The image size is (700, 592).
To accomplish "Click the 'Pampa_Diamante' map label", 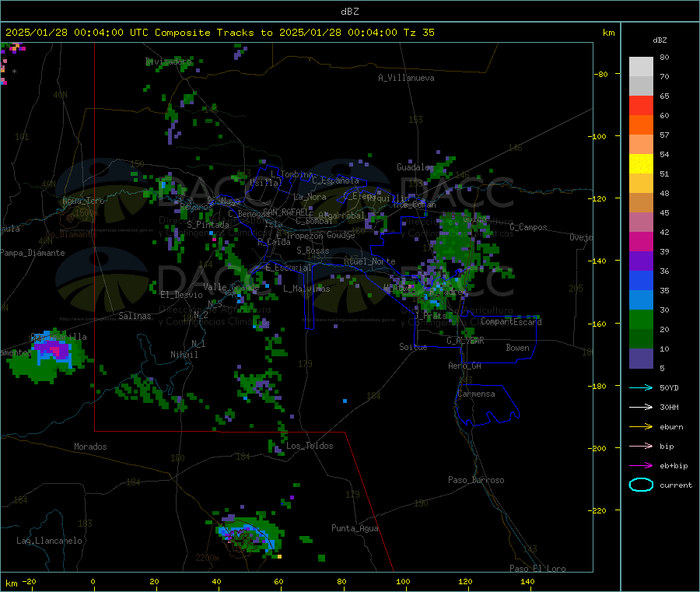I will point(32,253).
